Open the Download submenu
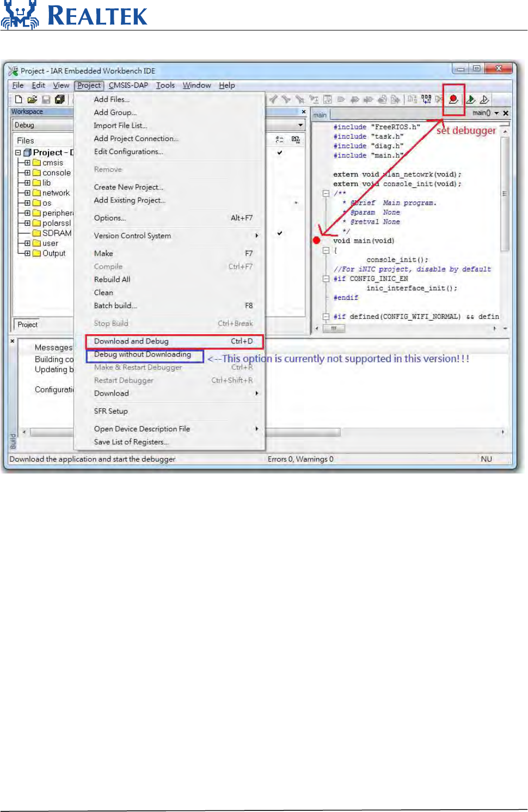 tap(169, 393)
